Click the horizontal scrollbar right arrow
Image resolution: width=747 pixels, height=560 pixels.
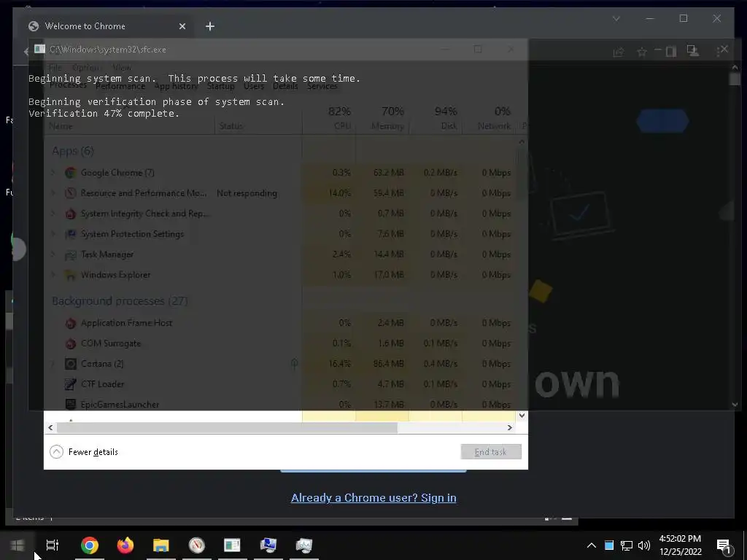(510, 427)
